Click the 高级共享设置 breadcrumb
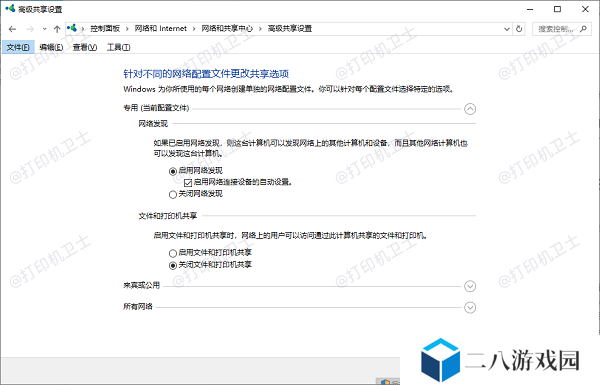The height and width of the screenshot is (385, 600). 290,29
